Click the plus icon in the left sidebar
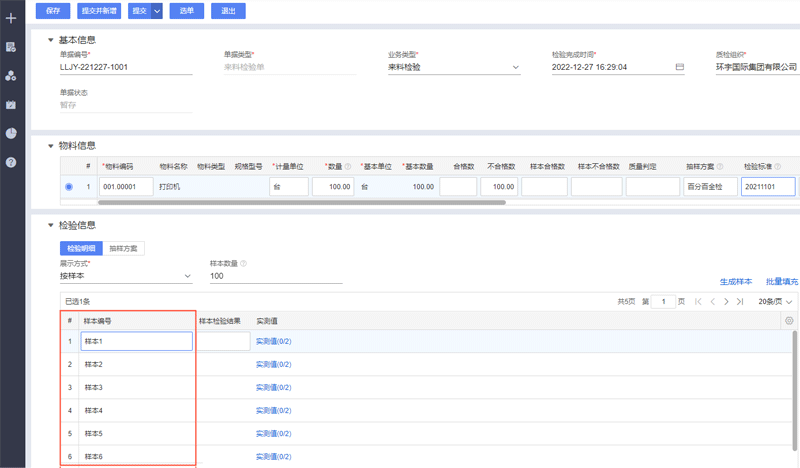The height and width of the screenshot is (468, 800). 11,18
